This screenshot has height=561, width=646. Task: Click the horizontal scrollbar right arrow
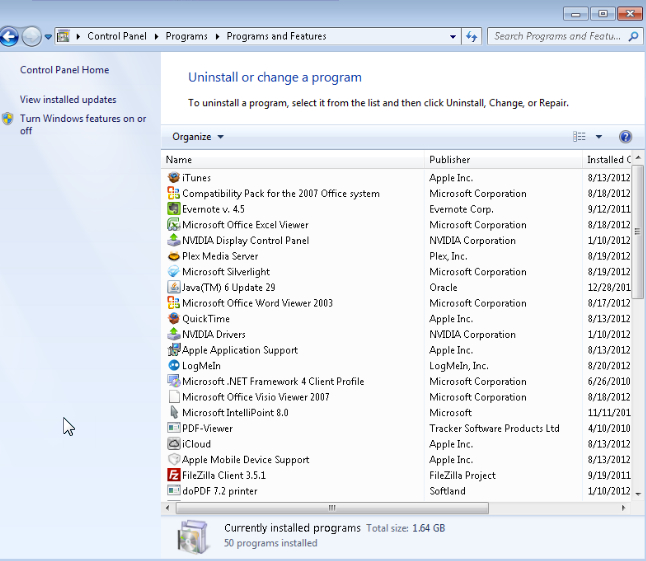(x=623, y=508)
